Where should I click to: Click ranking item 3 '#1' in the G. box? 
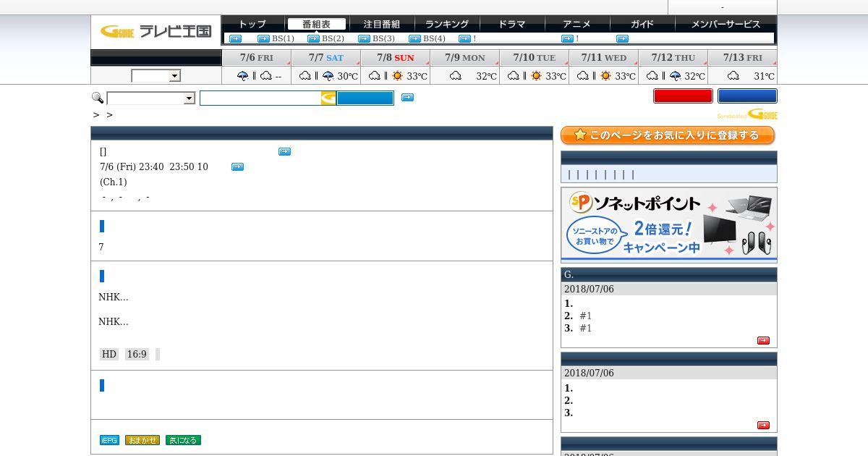click(x=585, y=328)
